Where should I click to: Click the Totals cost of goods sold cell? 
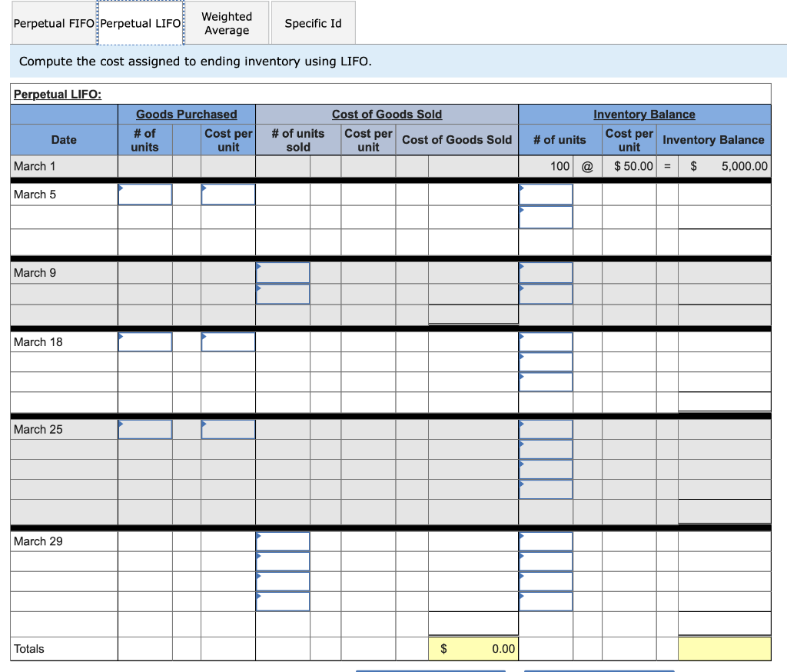[473, 648]
